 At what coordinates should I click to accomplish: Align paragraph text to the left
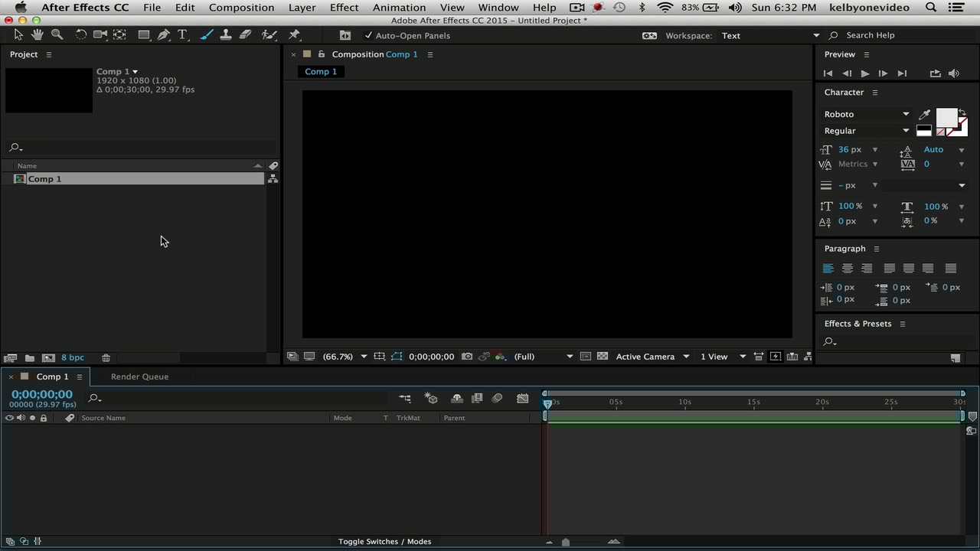pyautogui.click(x=828, y=269)
